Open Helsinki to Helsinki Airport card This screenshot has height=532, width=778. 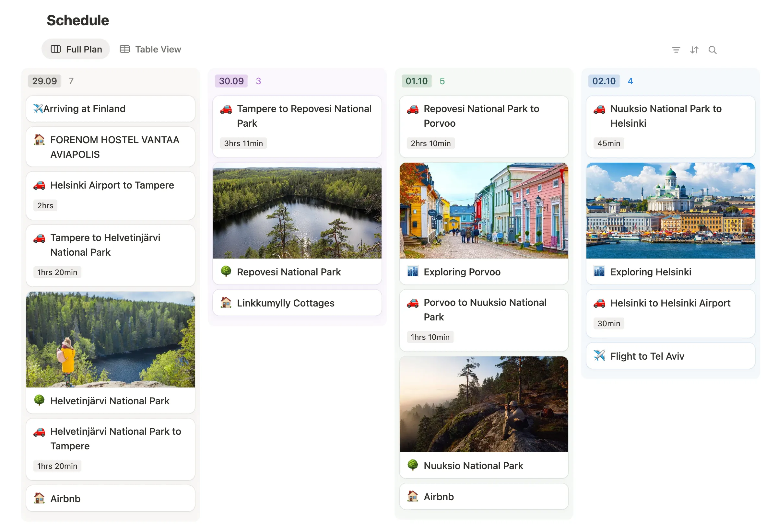click(670, 303)
